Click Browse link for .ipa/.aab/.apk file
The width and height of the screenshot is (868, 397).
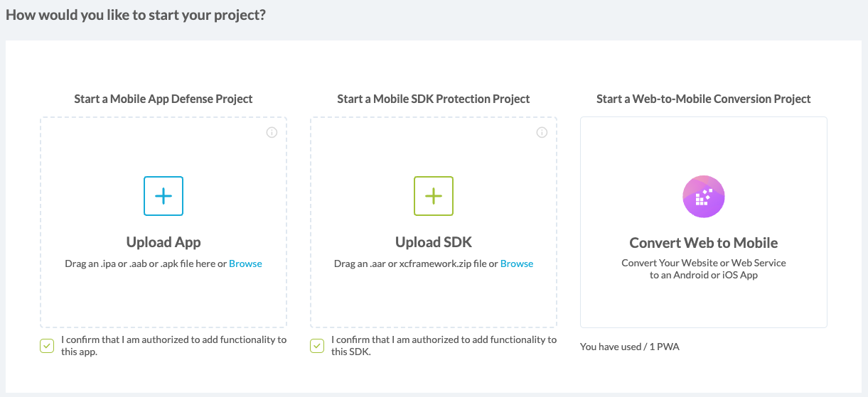[245, 263]
